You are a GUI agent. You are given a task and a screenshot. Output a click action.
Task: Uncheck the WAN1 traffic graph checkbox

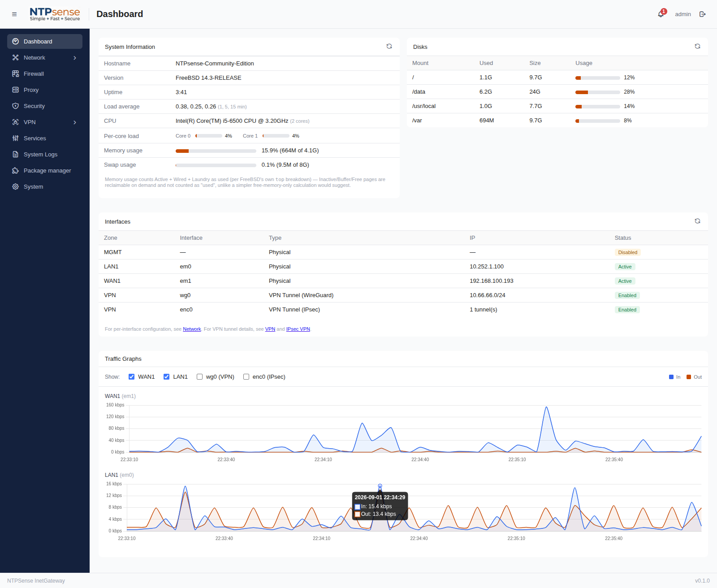[x=131, y=376]
